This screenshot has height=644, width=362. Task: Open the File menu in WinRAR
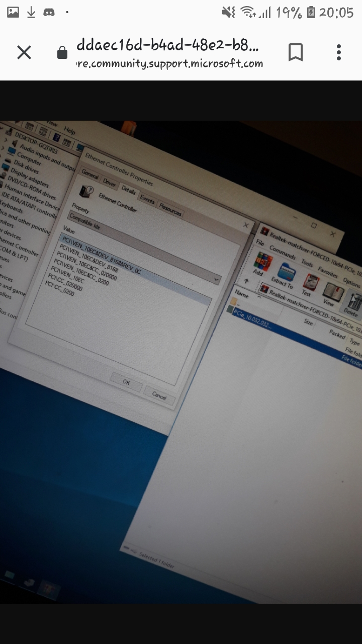pyautogui.click(x=260, y=243)
